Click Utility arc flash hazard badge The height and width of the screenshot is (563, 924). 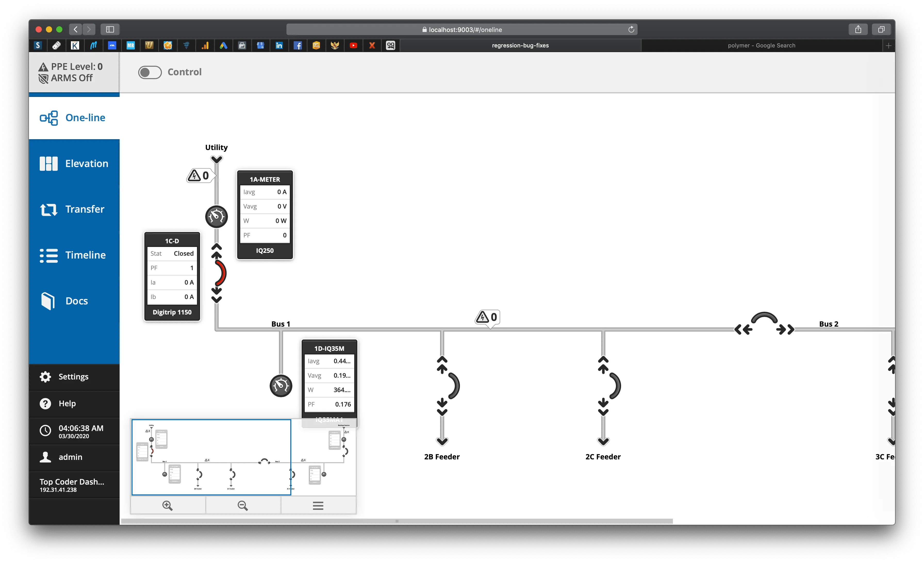click(201, 176)
